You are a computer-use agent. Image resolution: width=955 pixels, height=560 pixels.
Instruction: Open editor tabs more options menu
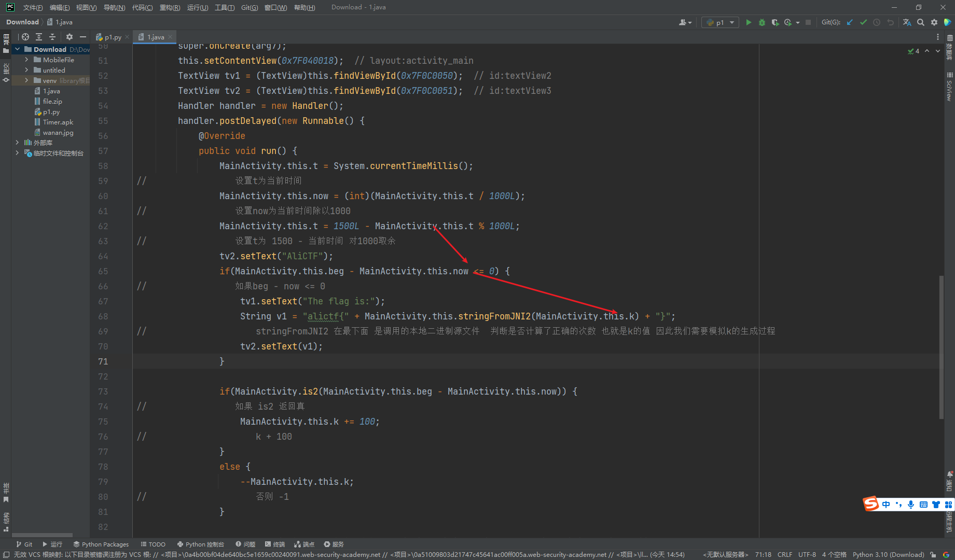pos(937,37)
